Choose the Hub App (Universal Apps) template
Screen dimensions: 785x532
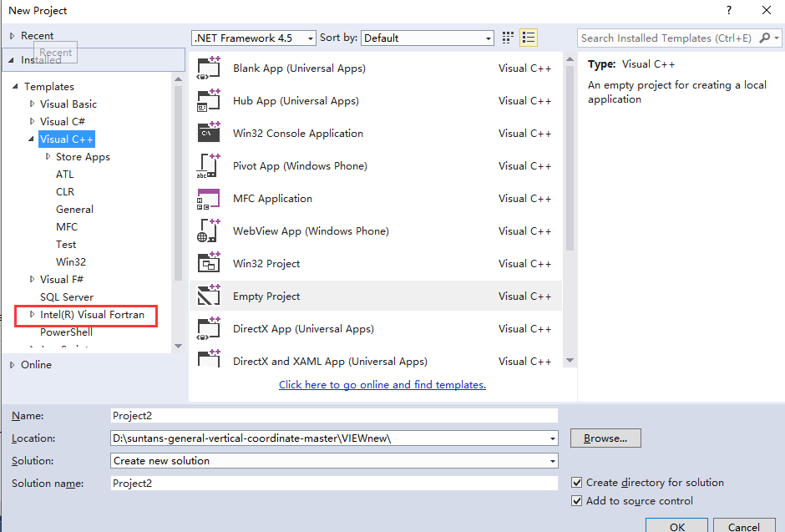[x=208, y=100]
